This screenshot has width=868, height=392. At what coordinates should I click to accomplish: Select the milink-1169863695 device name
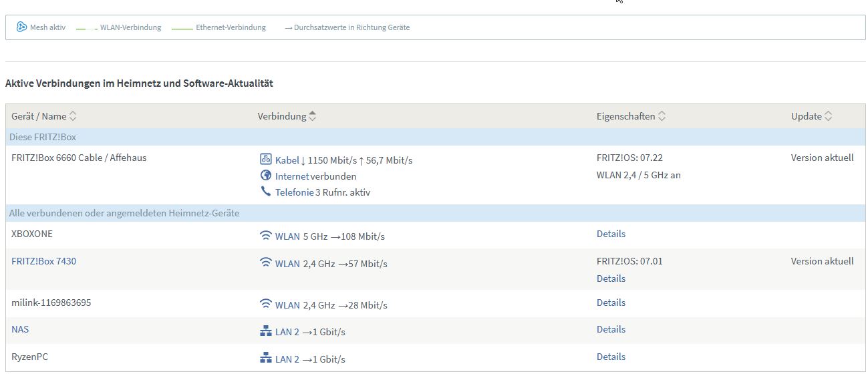pos(51,303)
